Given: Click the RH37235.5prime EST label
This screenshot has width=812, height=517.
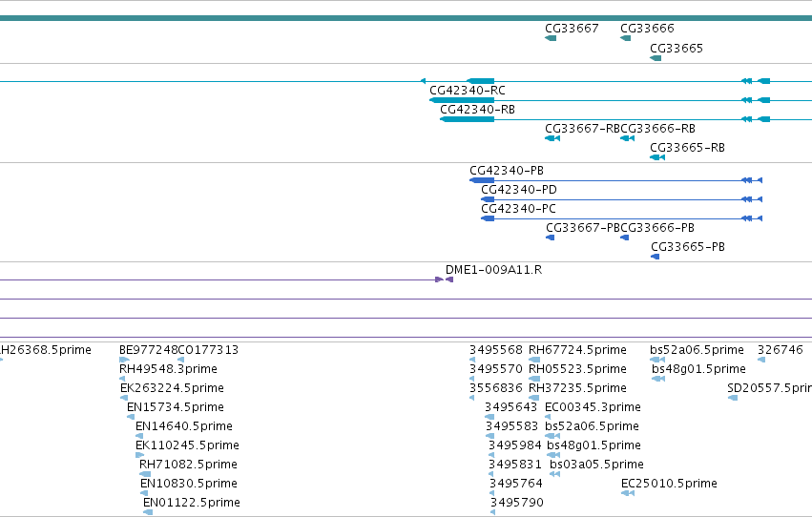Looking at the screenshot, I should pos(577,388).
